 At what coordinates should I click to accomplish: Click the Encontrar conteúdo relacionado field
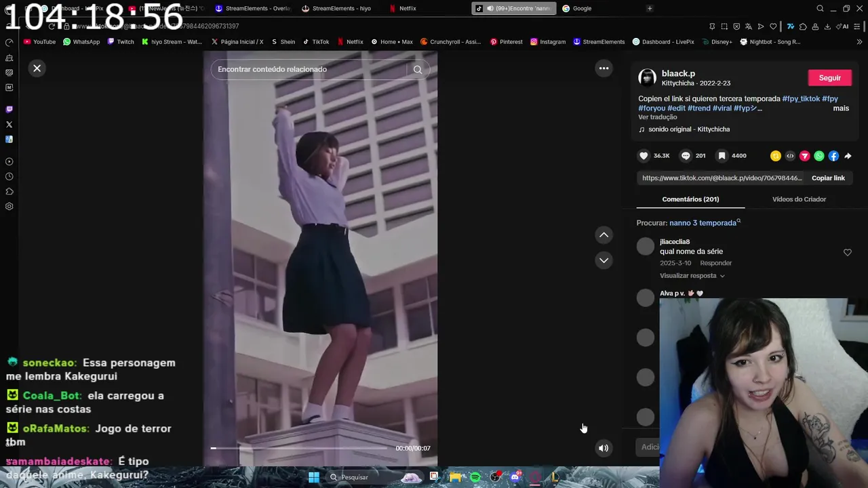point(309,69)
